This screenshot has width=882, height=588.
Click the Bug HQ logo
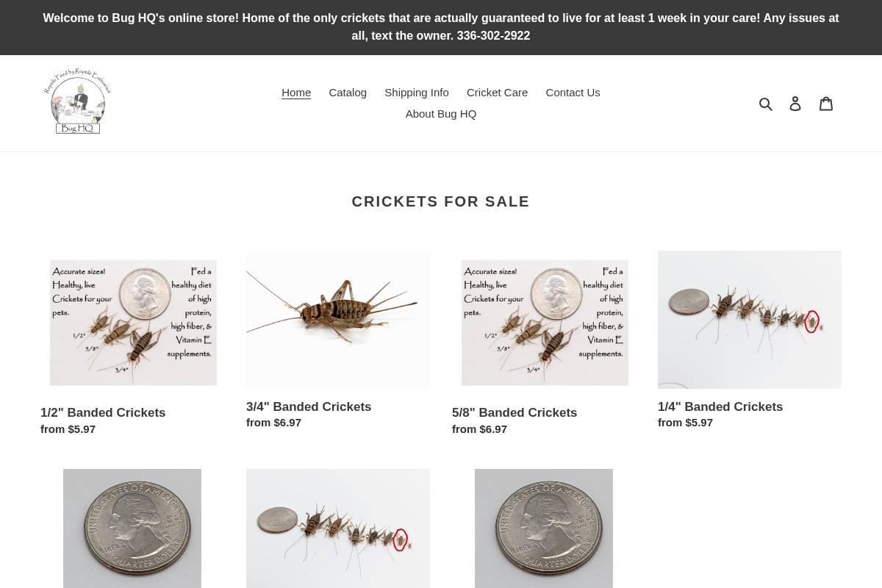click(x=77, y=101)
